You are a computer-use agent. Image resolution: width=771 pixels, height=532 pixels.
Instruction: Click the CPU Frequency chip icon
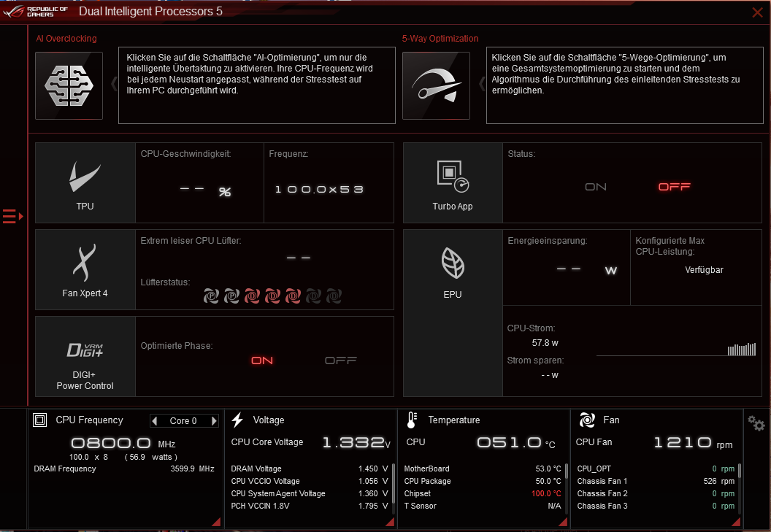pyautogui.click(x=40, y=420)
